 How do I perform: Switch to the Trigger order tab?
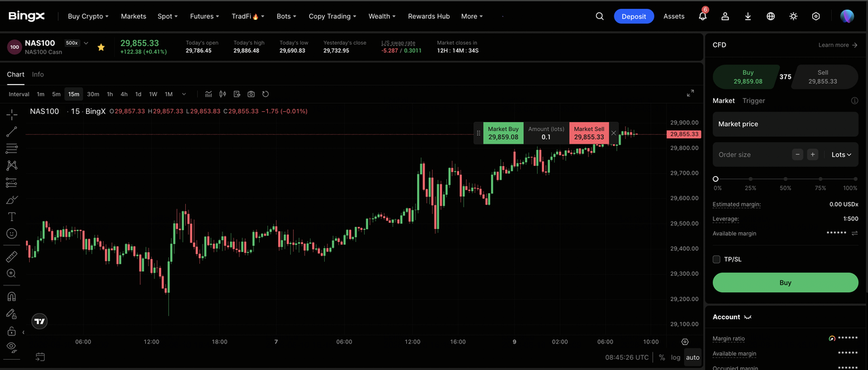(753, 100)
